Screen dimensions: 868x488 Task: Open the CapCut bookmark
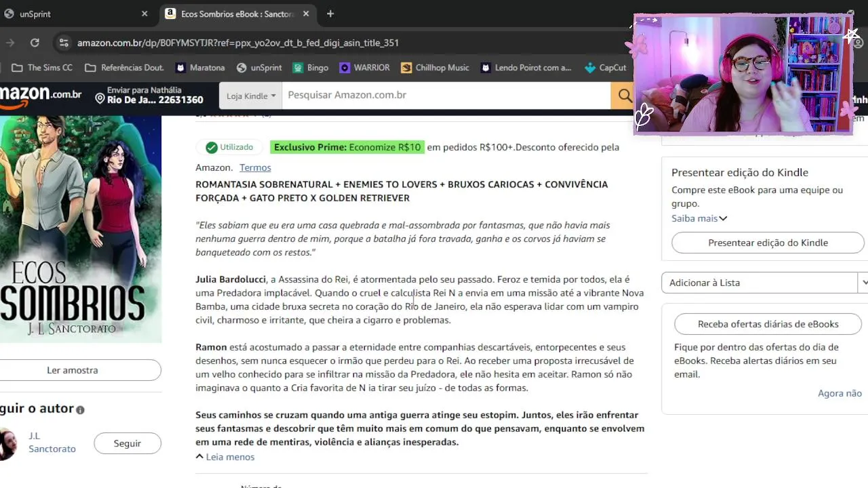pyautogui.click(x=606, y=68)
